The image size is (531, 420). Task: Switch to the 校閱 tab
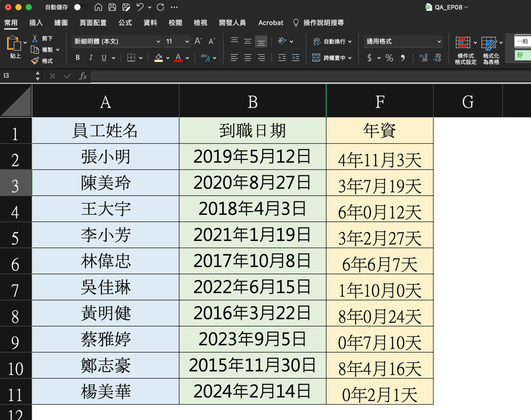175,23
